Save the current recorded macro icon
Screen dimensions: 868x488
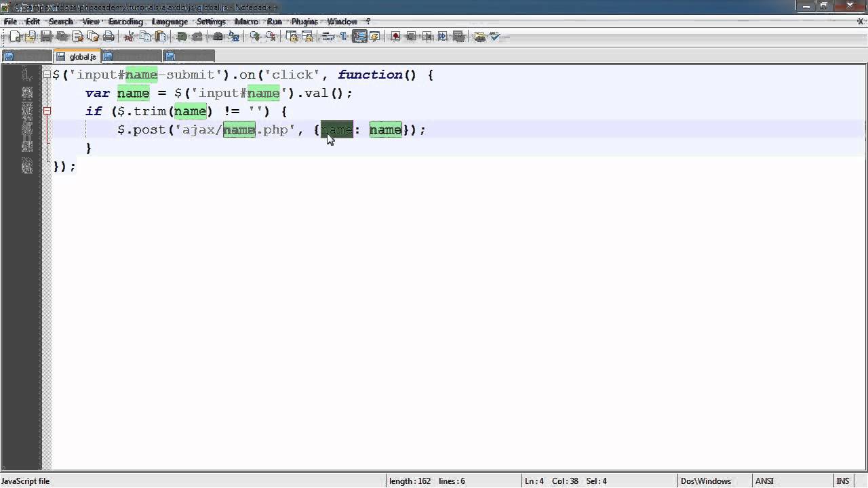click(x=458, y=37)
